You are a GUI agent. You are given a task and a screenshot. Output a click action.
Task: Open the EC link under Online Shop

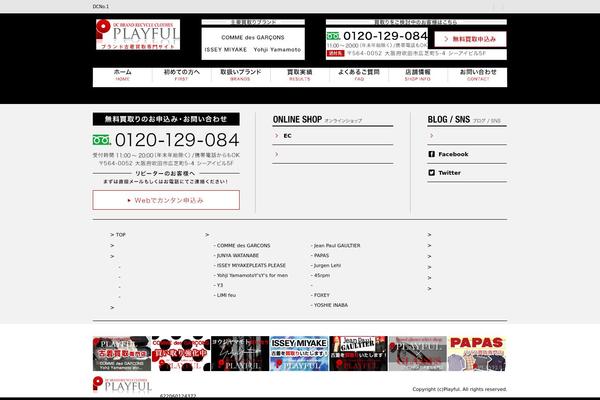point(287,136)
